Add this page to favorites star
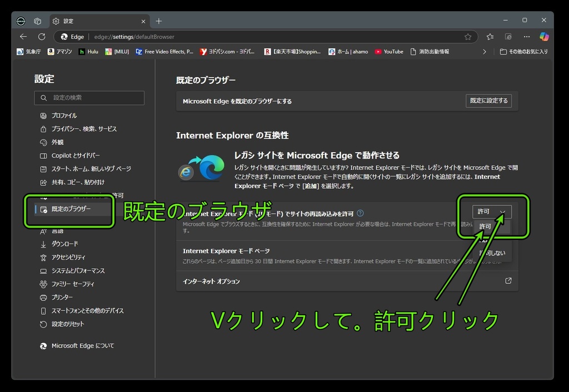This screenshot has width=569, height=392. tap(468, 37)
